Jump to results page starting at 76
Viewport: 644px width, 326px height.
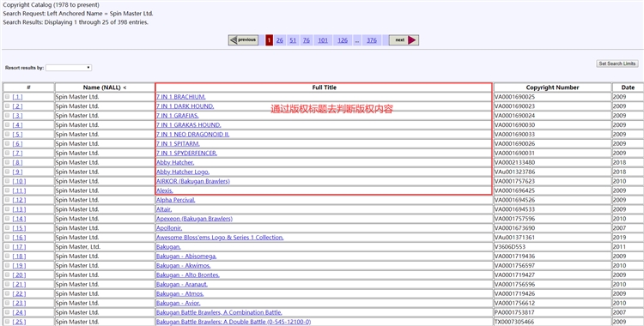point(307,40)
